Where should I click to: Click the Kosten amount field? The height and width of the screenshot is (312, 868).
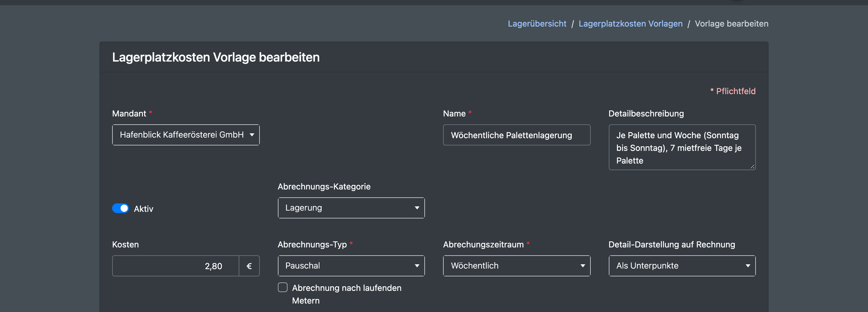pos(175,266)
